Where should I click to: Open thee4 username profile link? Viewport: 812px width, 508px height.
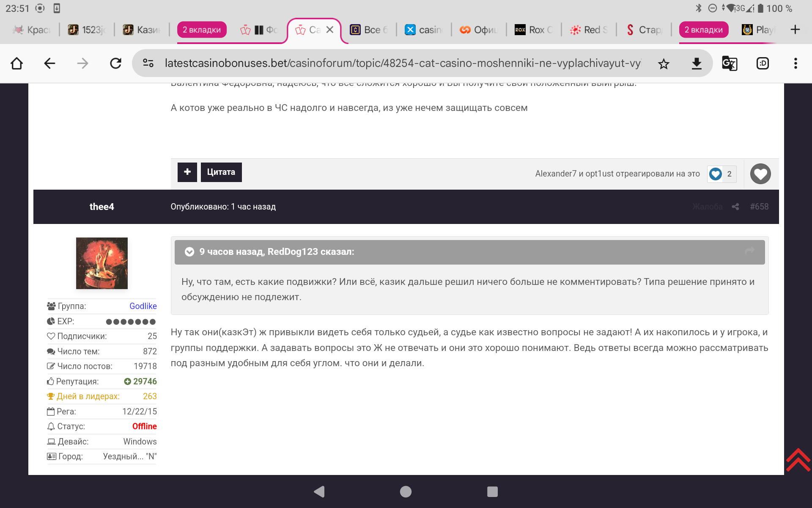101,207
